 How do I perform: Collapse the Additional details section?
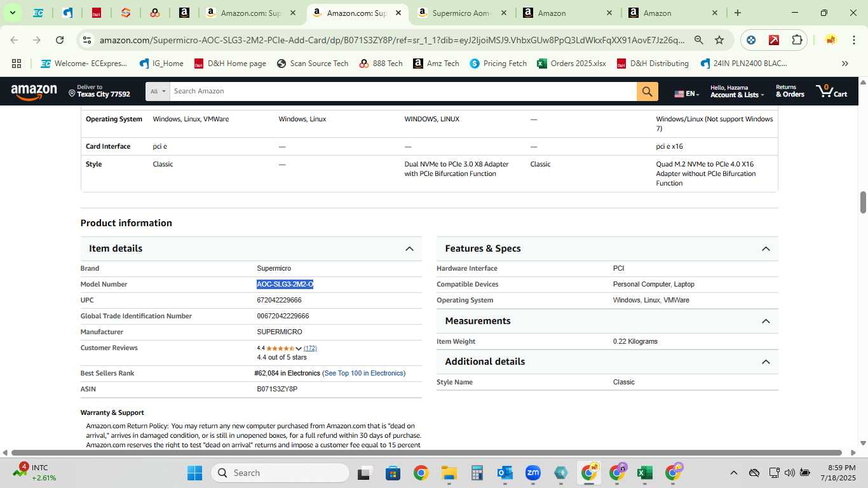pos(766,362)
